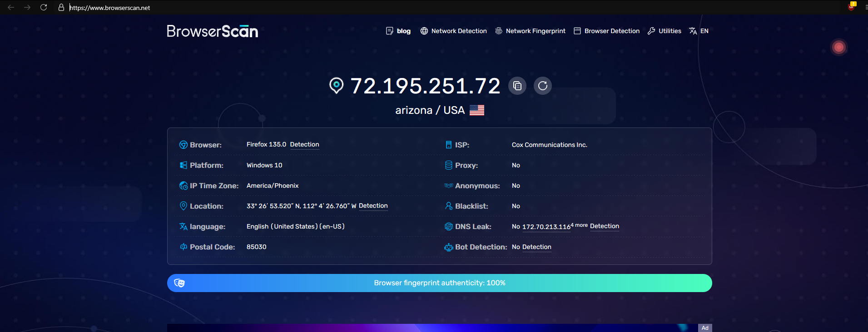Click the Utilities wrench icon
Viewport: 868px width, 332px height.
651,31
